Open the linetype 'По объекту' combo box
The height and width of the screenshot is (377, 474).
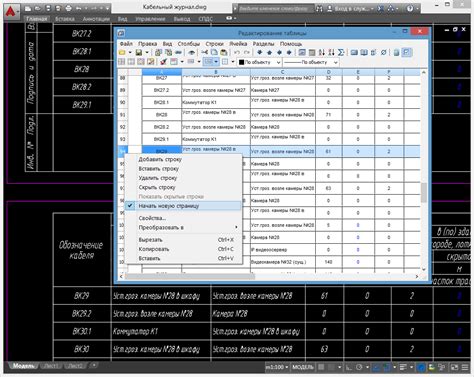coord(311,62)
